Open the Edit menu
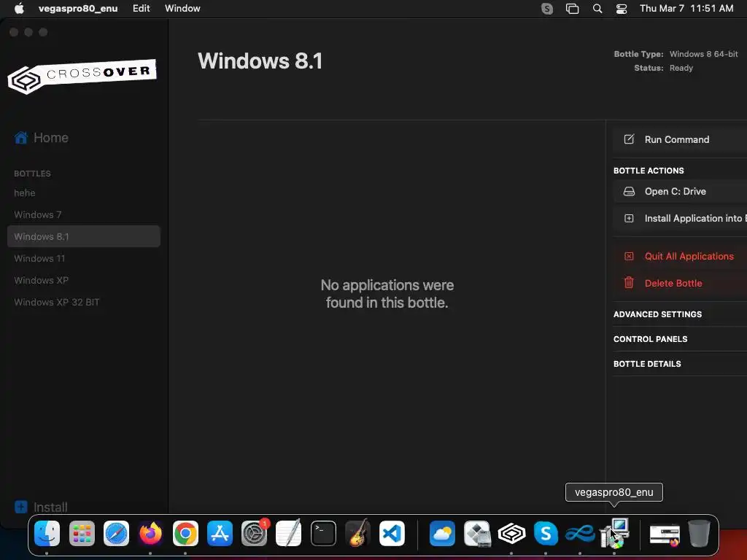The image size is (747, 560). coord(141,9)
